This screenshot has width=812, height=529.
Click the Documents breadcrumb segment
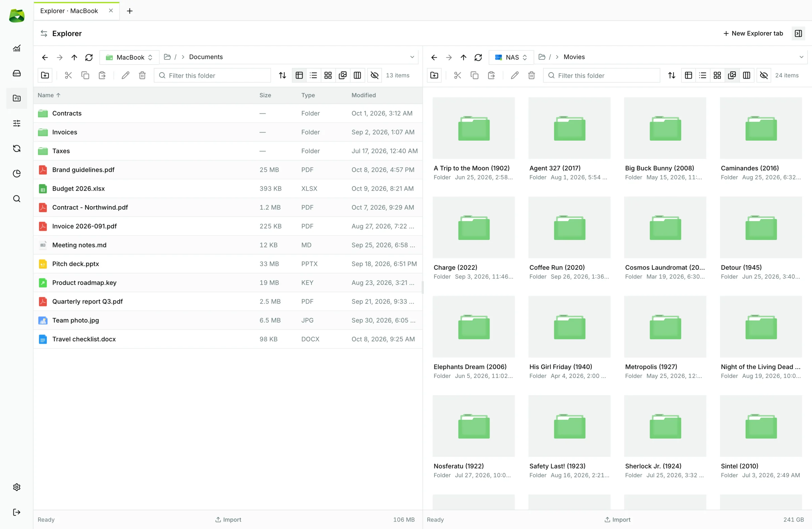[206, 57]
